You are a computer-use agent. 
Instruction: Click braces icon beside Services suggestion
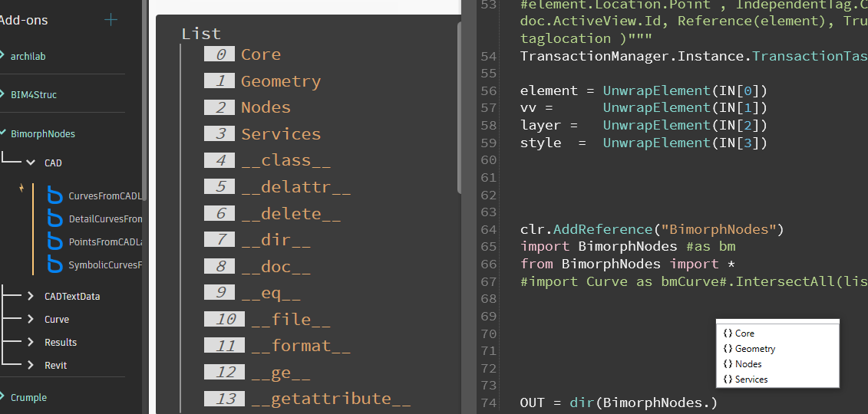(728, 379)
